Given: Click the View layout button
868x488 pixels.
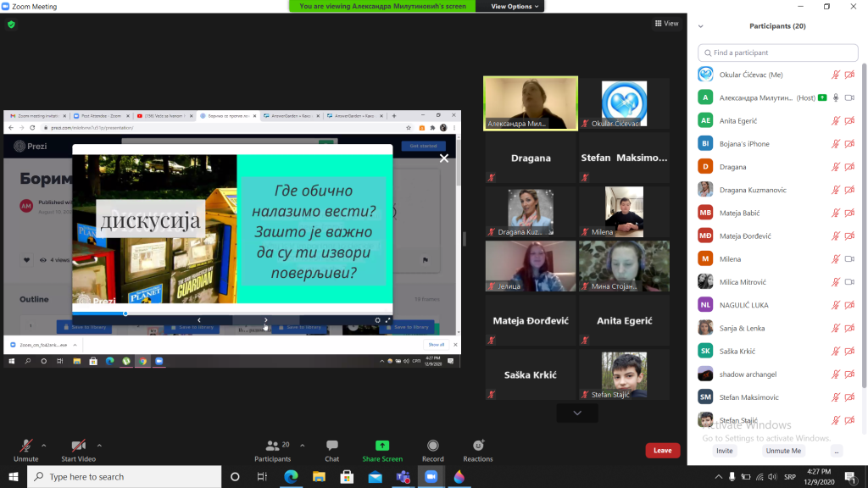Looking at the screenshot, I should [667, 24].
